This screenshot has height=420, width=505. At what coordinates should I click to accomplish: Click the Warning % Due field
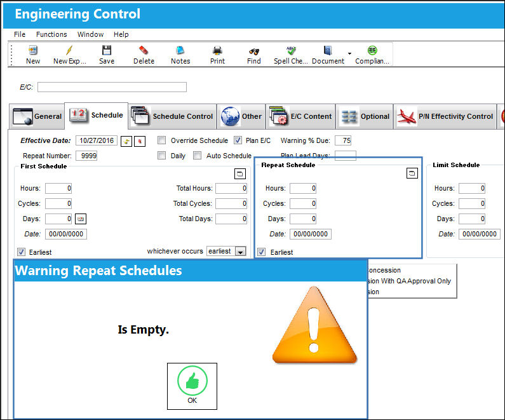pos(343,140)
